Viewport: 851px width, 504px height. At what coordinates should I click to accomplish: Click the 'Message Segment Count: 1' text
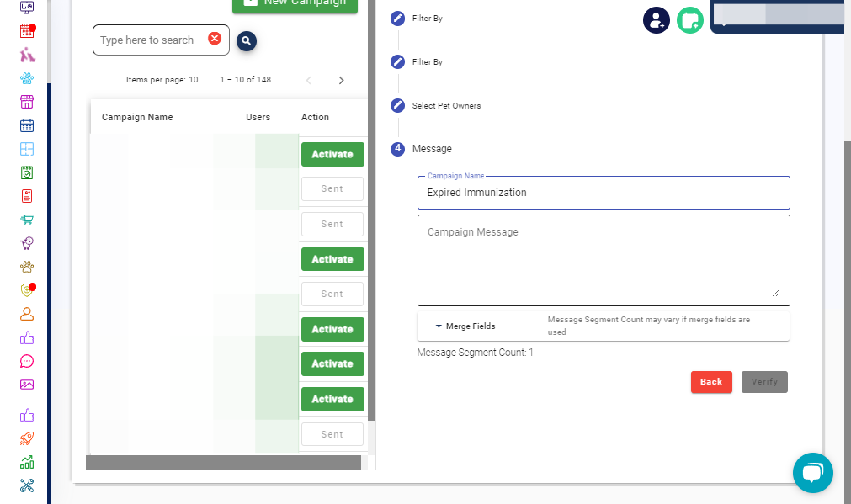pos(475,353)
